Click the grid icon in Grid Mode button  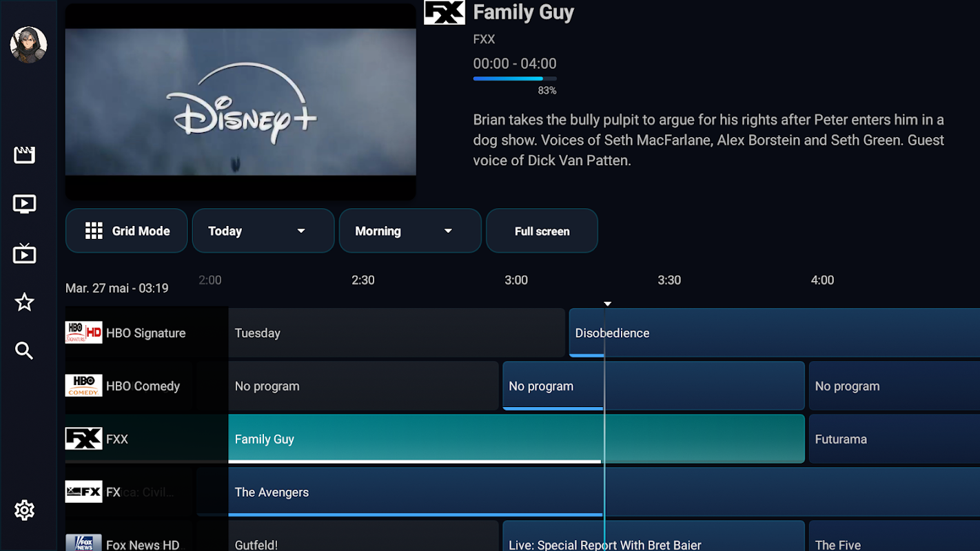point(94,231)
